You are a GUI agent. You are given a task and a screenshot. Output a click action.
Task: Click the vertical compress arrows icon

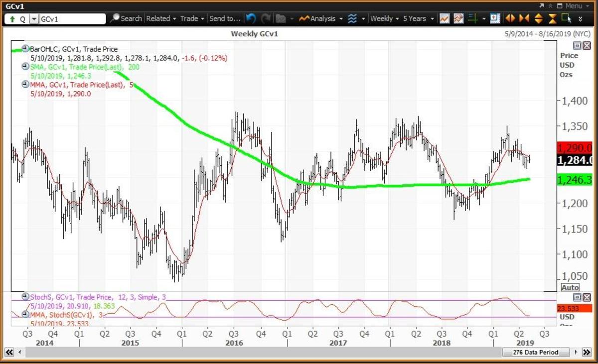tap(552, 18)
